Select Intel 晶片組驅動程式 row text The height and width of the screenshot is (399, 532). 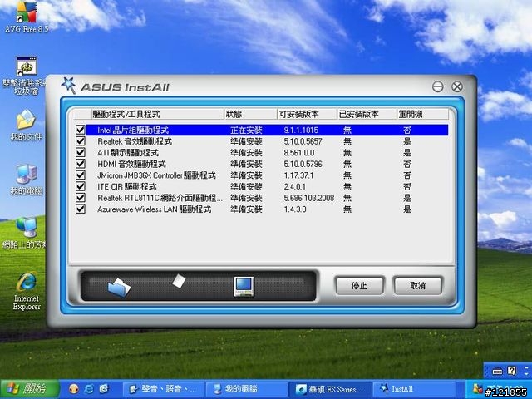[x=133, y=130]
